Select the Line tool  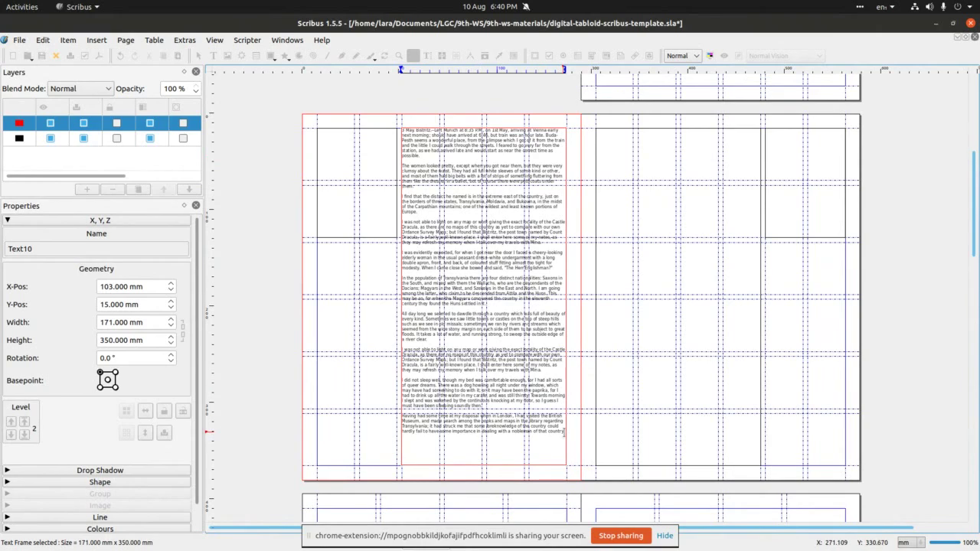(328, 56)
